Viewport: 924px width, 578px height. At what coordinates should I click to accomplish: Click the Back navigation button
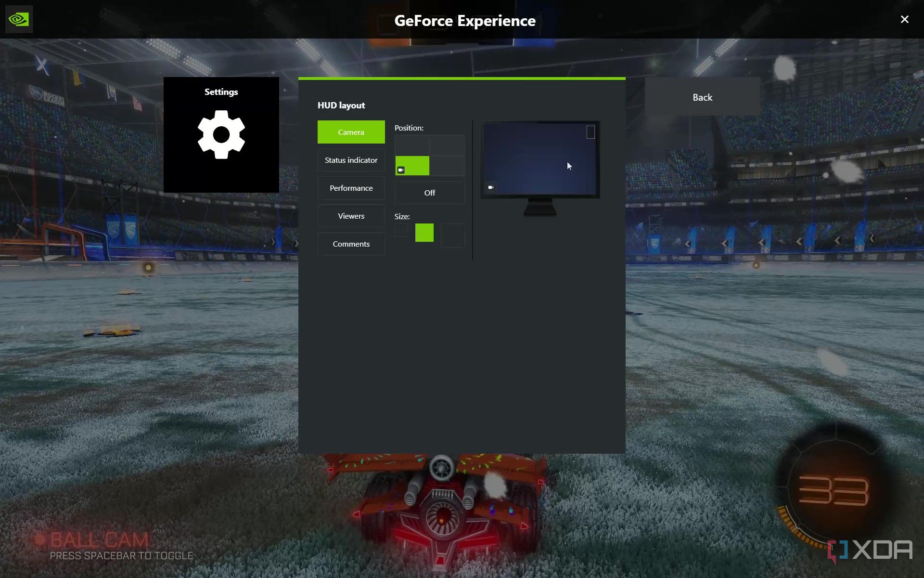pyautogui.click(x=703, y=96)
